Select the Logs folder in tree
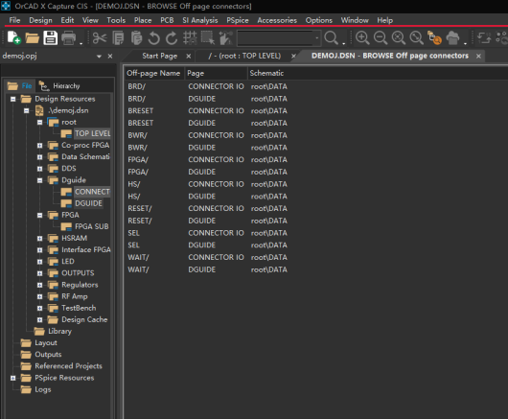Screen dimensions: 508x420 [43, 389]
